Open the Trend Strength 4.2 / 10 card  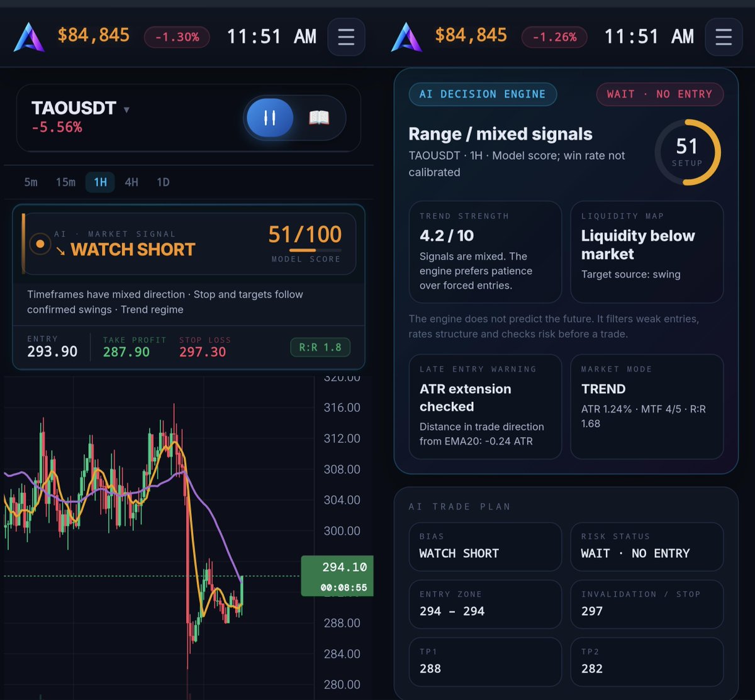click(x=485, y=252)
